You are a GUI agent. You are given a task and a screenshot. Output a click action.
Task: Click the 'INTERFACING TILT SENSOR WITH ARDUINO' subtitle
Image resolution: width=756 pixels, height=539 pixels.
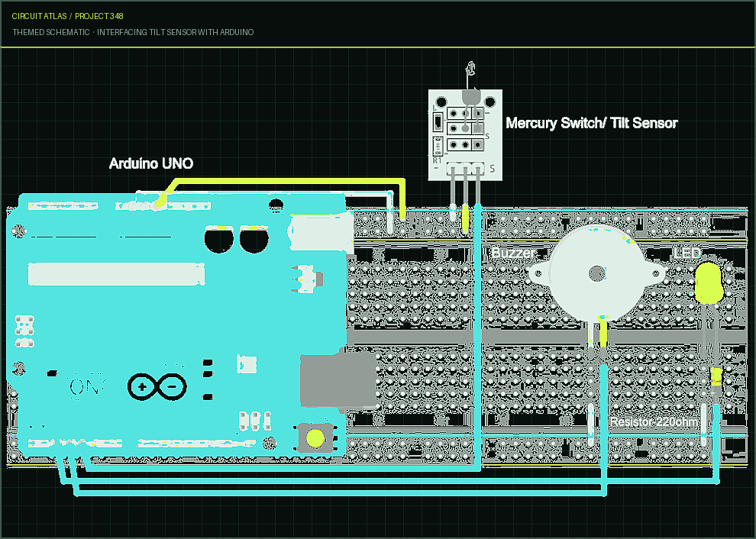176,32
